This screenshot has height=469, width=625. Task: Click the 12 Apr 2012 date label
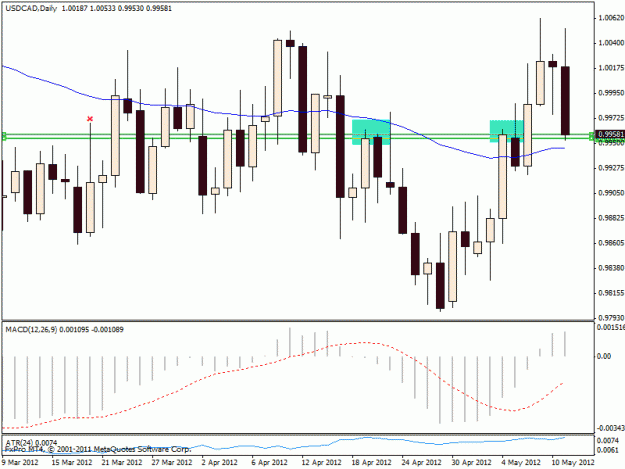pyautogui.click(x=321, y=462)
